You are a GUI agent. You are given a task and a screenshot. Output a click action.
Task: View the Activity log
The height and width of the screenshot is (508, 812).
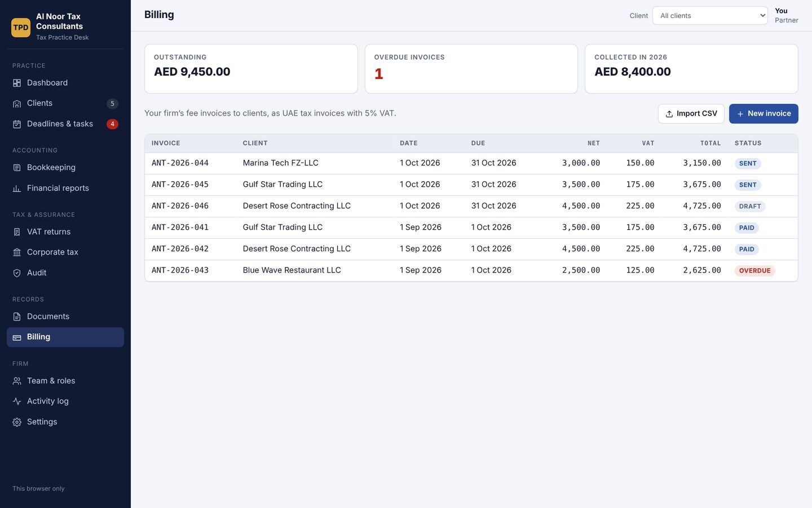[x=65, y=401]
